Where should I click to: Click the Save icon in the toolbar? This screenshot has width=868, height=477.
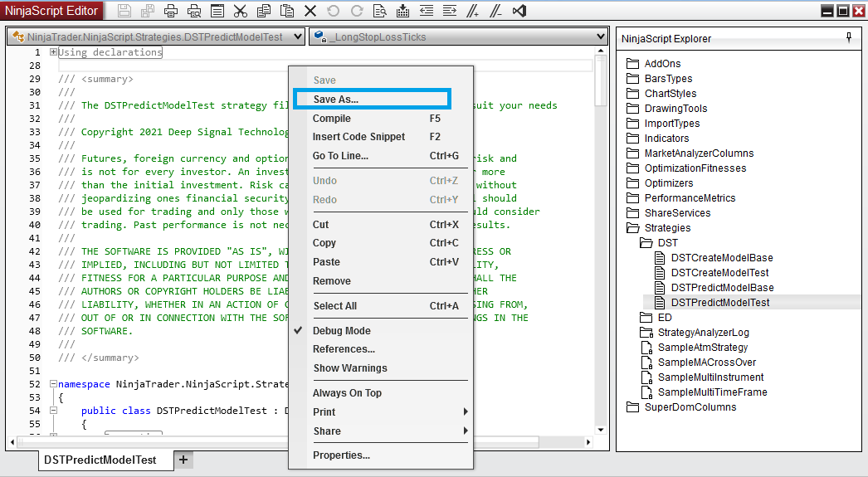(124, 11)
